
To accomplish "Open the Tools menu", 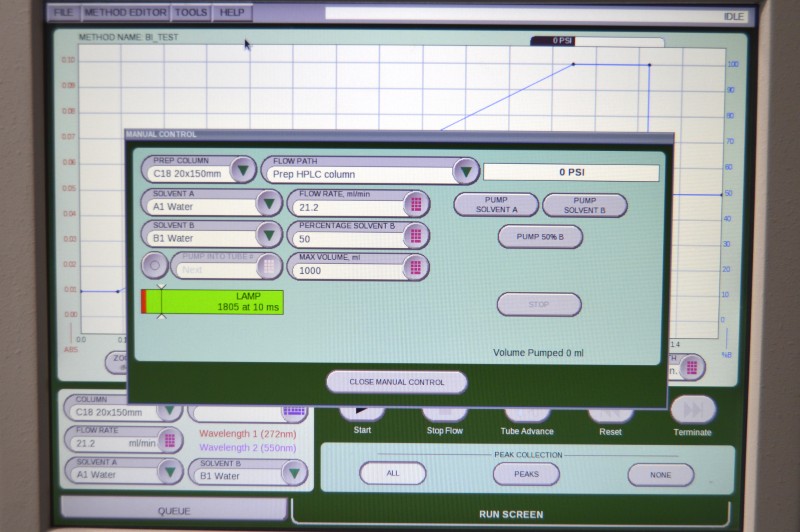I will (190, 13).
